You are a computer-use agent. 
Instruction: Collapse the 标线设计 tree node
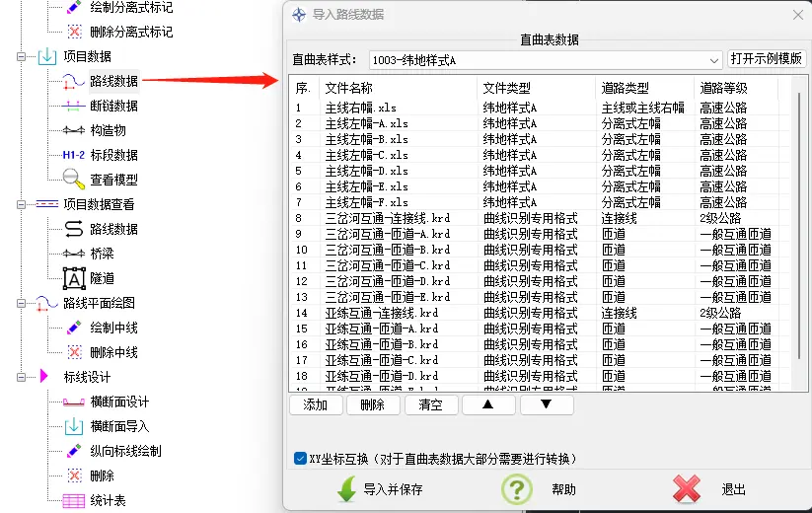21,377
